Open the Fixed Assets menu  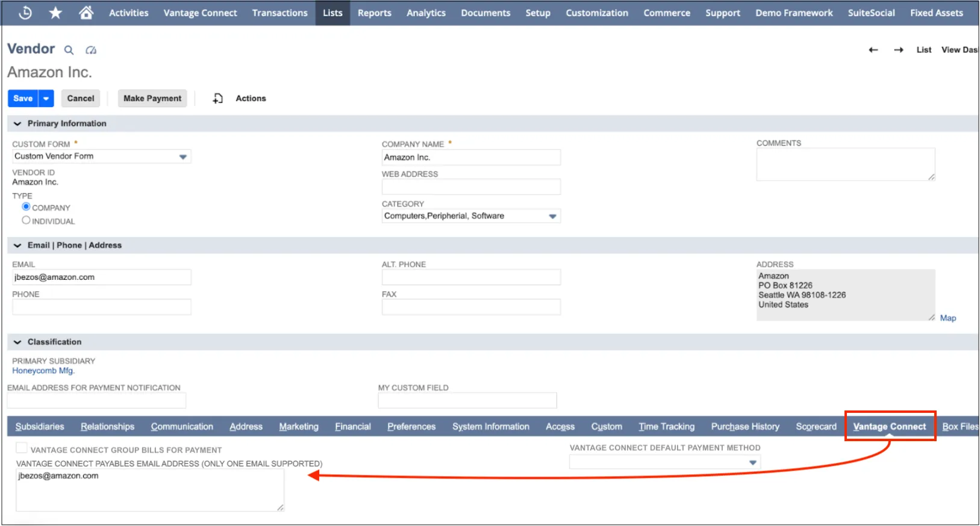coord(936,13)
